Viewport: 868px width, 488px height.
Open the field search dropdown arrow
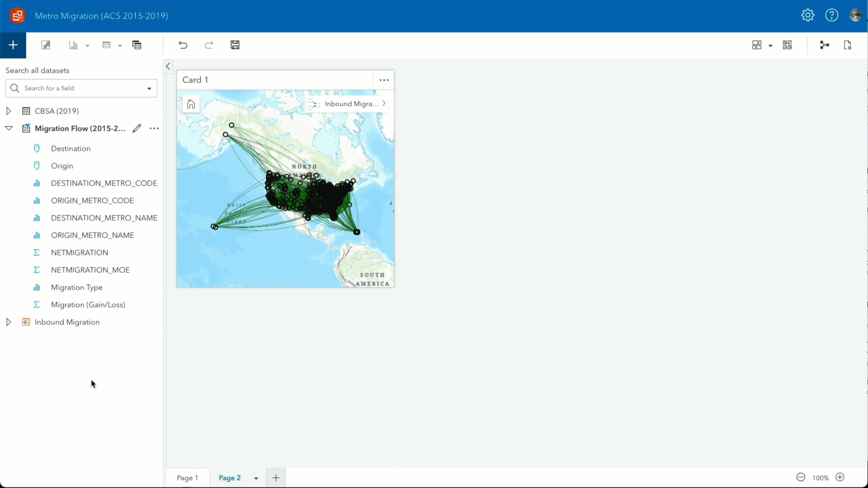(149, 88)
